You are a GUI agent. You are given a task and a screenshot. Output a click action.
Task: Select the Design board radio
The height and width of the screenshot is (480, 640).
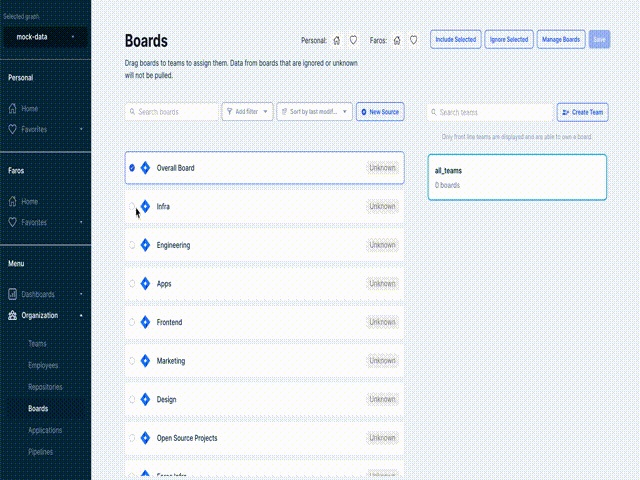132,399
